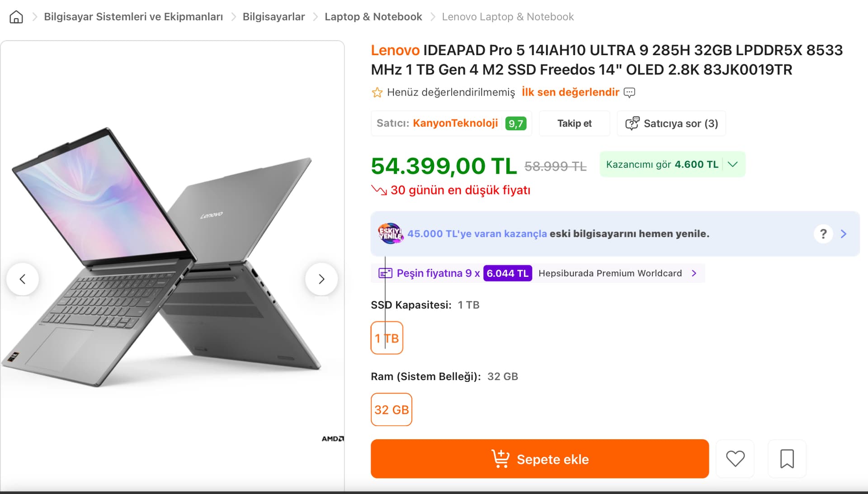
Task: Expand the Hepsiburada Premium Worldcard installment details
Action: click(694, 273)
